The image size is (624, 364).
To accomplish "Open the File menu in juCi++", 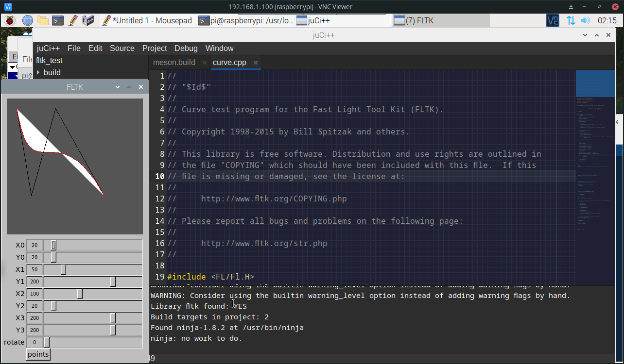I will tap(74, 48).
